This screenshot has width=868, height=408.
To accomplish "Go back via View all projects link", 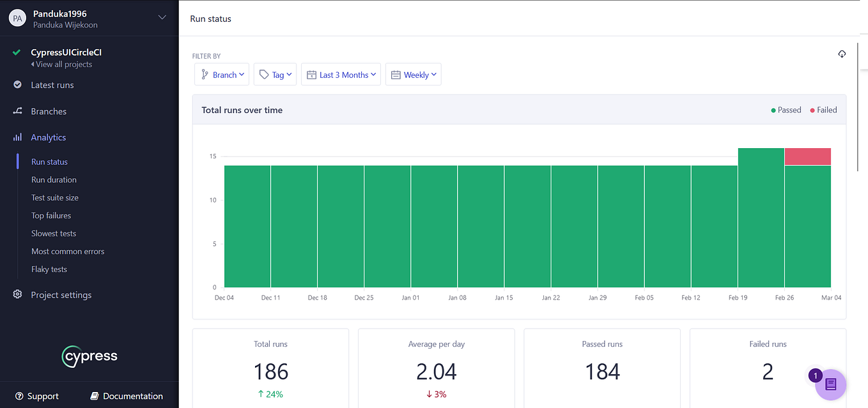I will 61,64.
